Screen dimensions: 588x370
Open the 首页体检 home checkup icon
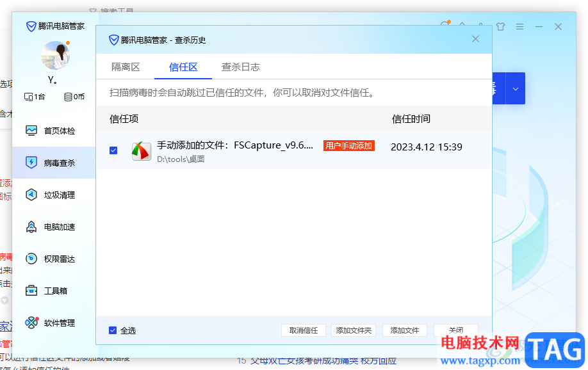31,131
